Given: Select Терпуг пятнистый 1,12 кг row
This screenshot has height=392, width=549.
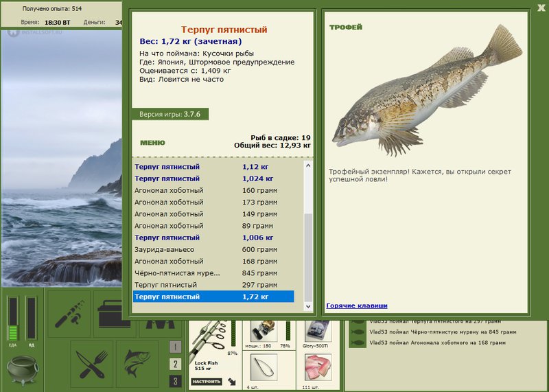Looking at the screenshot, I should click(213, 167).
